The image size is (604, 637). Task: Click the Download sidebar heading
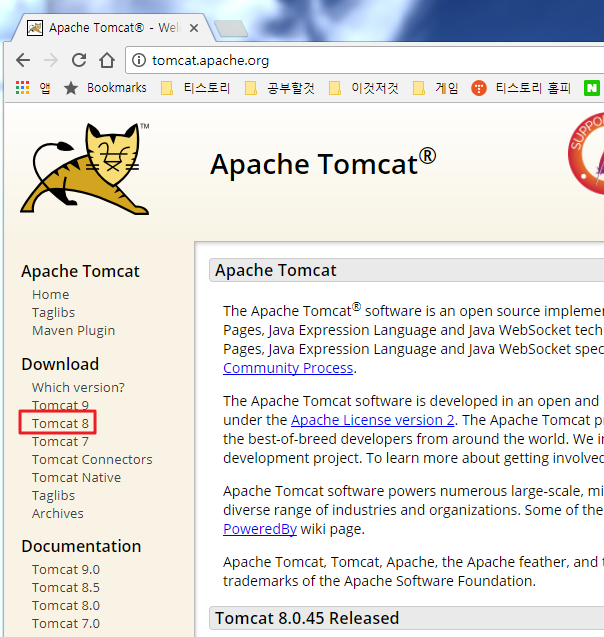pos(60,364)
